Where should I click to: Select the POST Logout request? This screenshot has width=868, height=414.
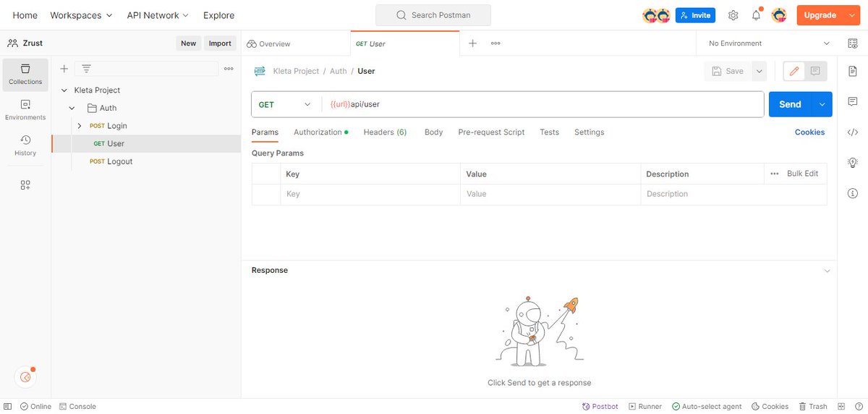click(x=146, y=161)
